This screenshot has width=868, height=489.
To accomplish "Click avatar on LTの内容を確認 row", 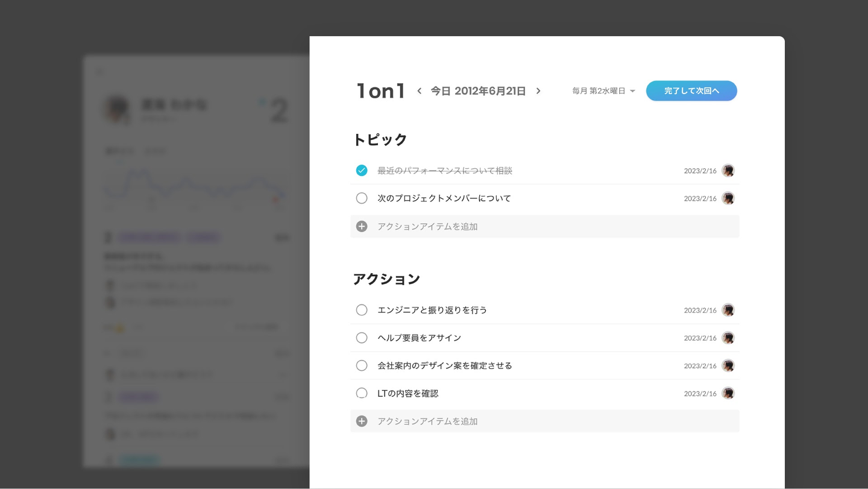I will [728, 393].
